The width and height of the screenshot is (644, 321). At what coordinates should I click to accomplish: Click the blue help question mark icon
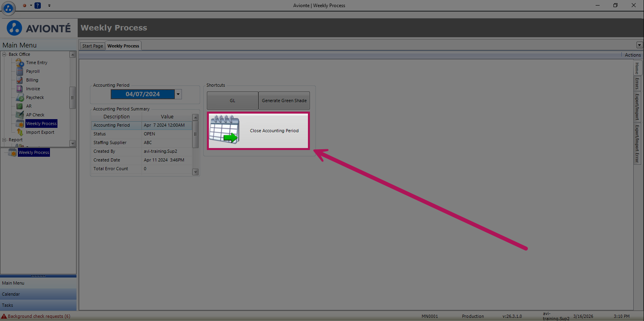coord(38,6)
